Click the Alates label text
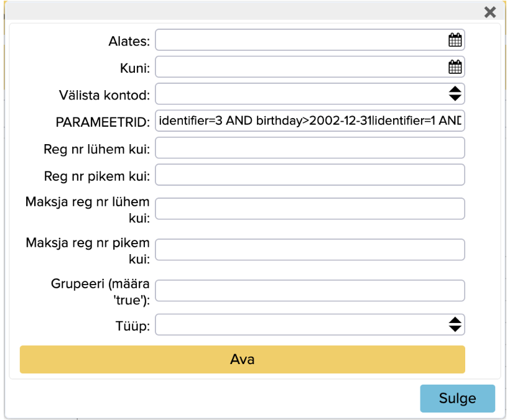This screenshot has height=420, width=510. pos(128,41)
